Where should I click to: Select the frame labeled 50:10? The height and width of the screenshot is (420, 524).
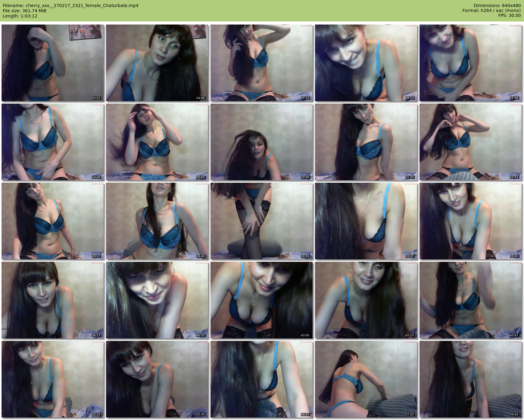pos(53,379)
